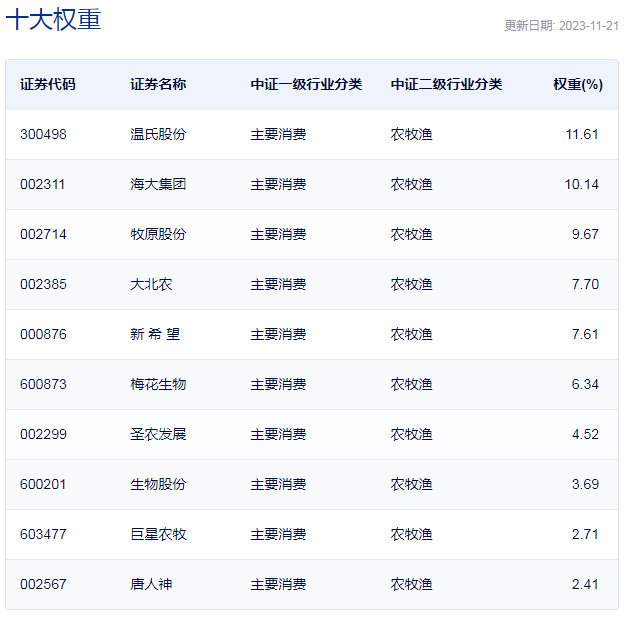Click 主要消费 in the 唐人神 row

coord(278,584)
